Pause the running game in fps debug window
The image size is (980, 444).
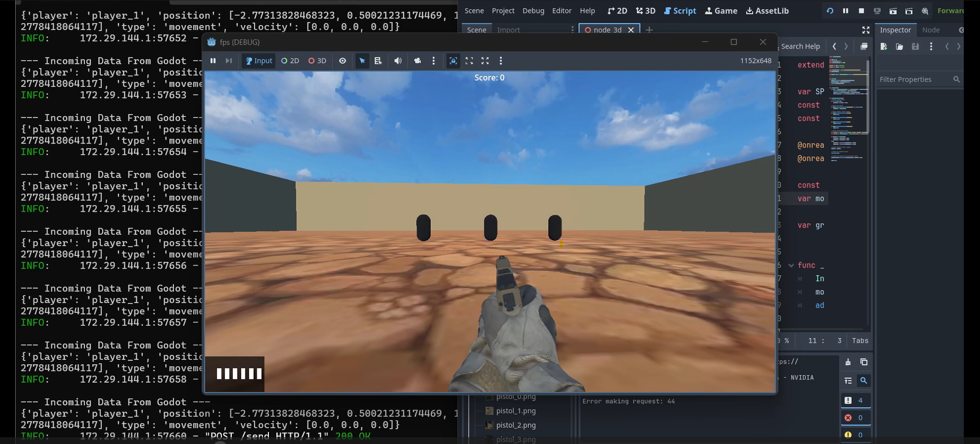[213, 61]
